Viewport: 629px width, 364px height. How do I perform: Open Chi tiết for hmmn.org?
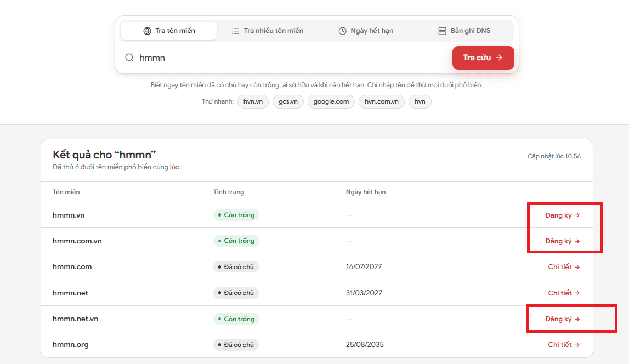564,345
